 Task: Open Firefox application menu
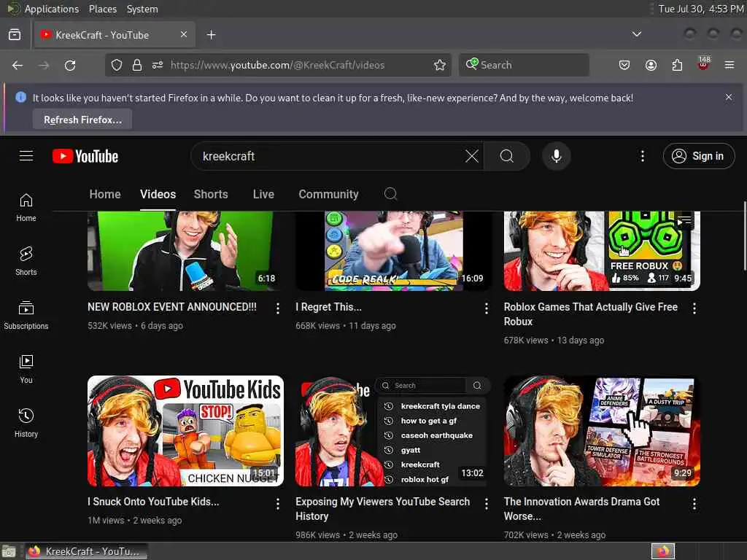pyautogui.click(x=729, y=65)
